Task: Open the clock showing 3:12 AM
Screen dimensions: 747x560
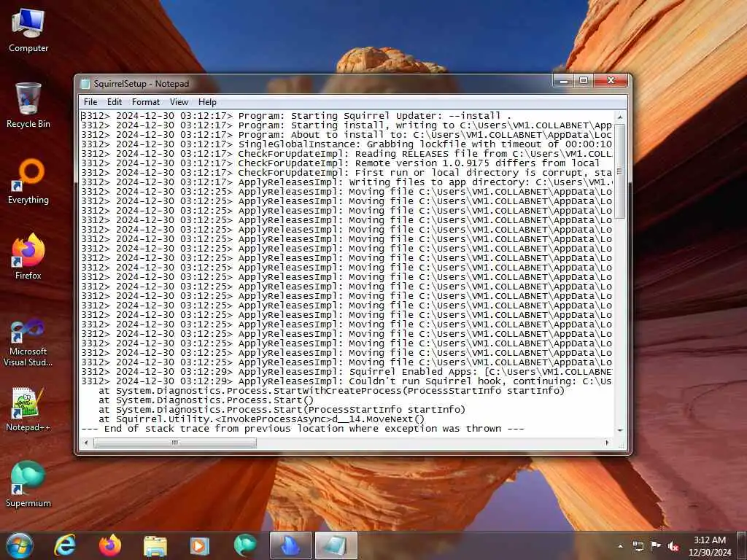Action: (709, 545)
